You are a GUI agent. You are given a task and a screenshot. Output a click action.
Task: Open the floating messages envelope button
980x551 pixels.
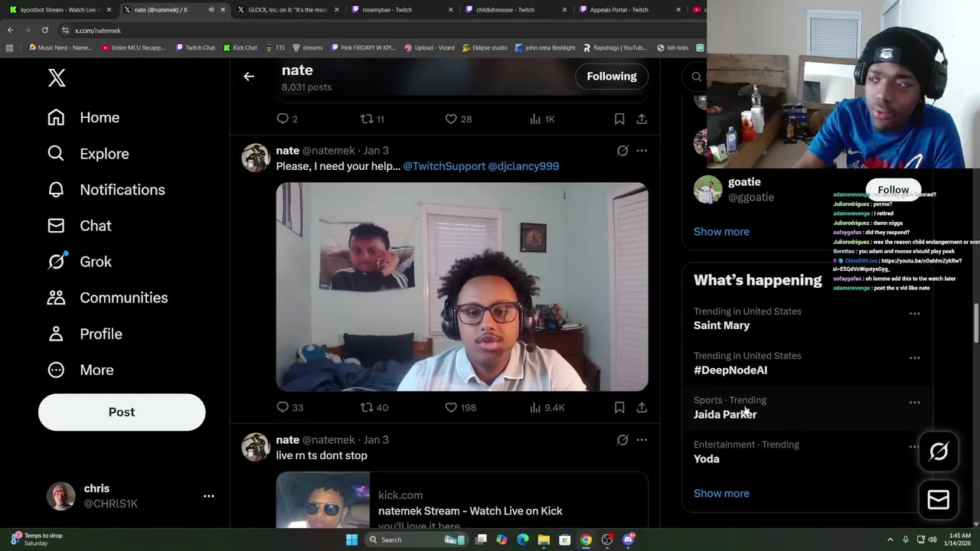click(939, 500)
